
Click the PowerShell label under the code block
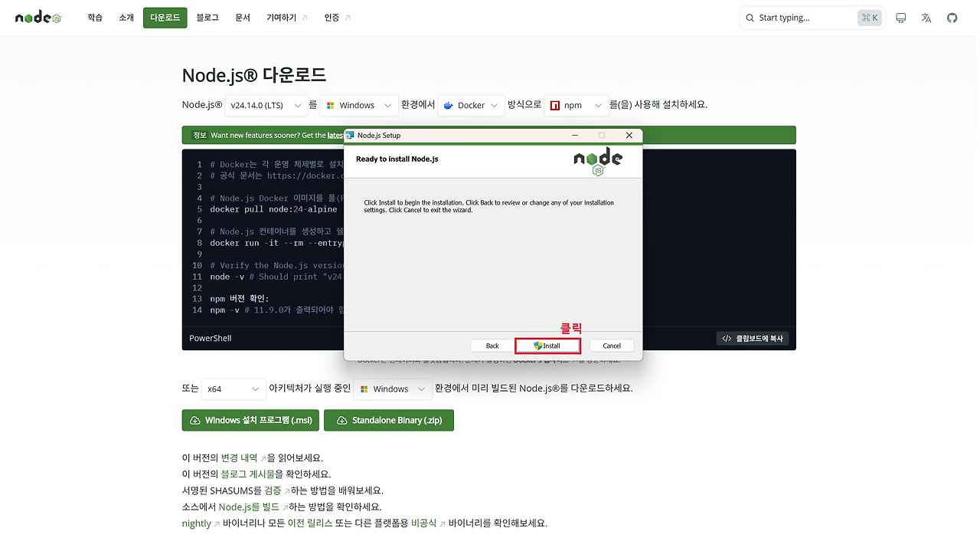pos(211,338)
